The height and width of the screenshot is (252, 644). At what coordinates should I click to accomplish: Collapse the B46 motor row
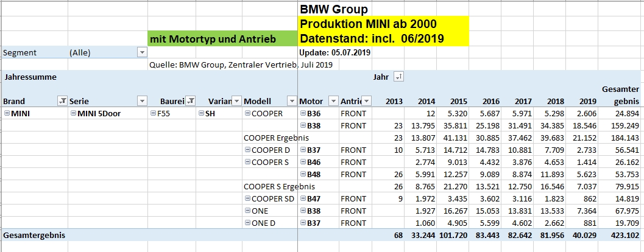(x=303, y=162)
